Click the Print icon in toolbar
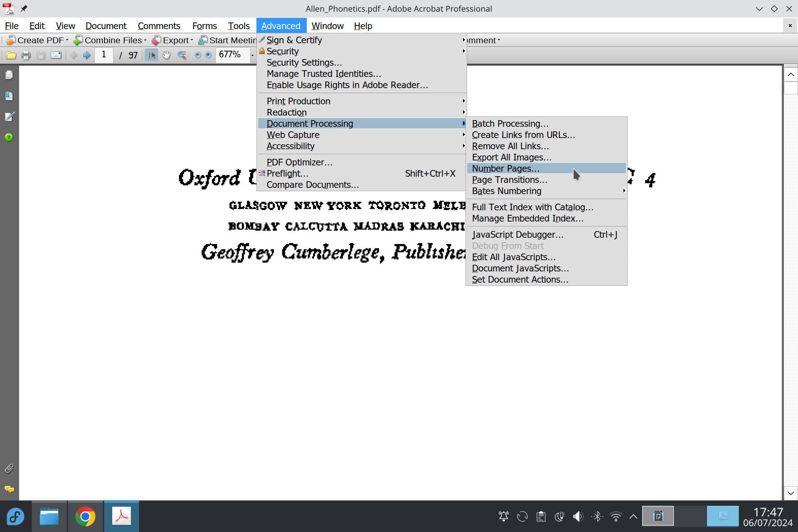 [26, 55]
